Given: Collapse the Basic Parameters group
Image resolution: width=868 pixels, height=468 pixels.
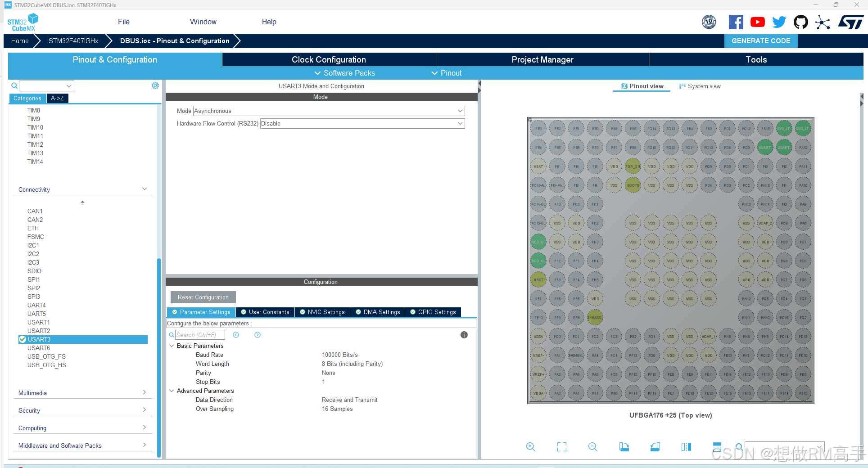Looking at the screenshot, I should point(172,346).
